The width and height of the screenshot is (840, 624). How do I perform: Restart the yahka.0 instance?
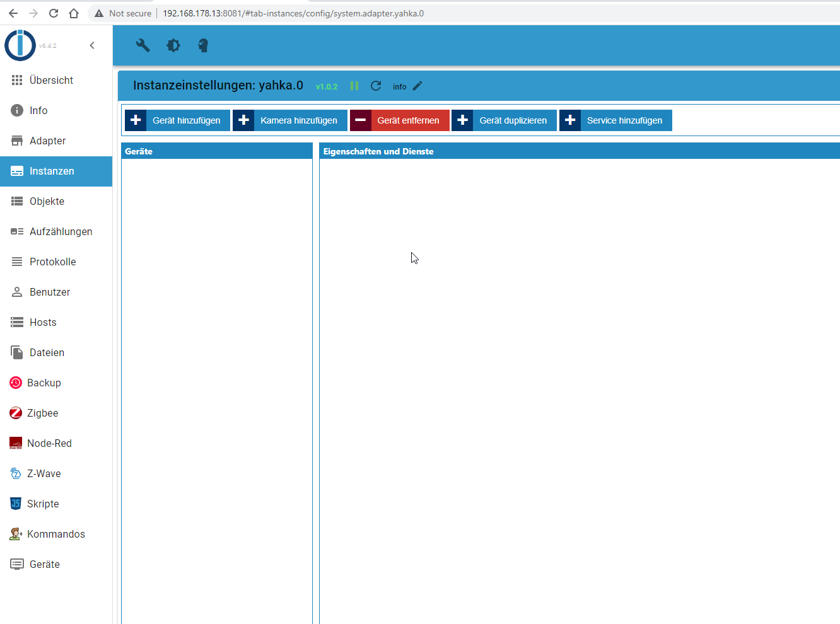point(376,86)
